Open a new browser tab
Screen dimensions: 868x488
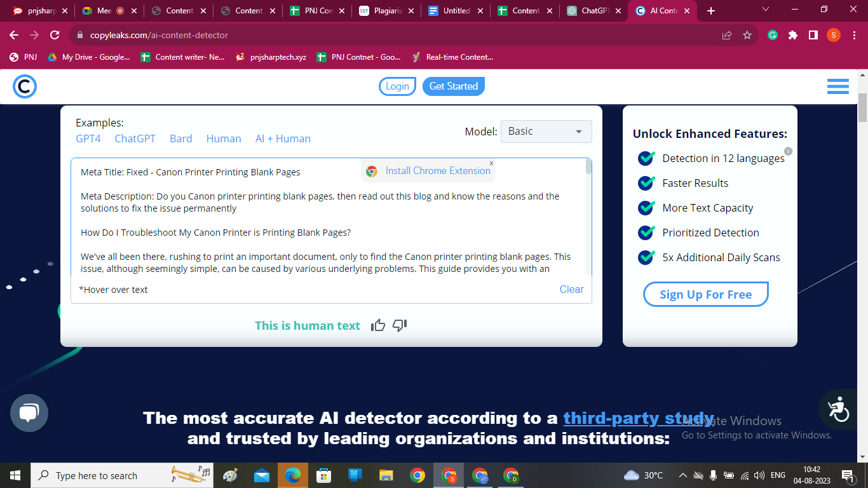coord(711,11)
